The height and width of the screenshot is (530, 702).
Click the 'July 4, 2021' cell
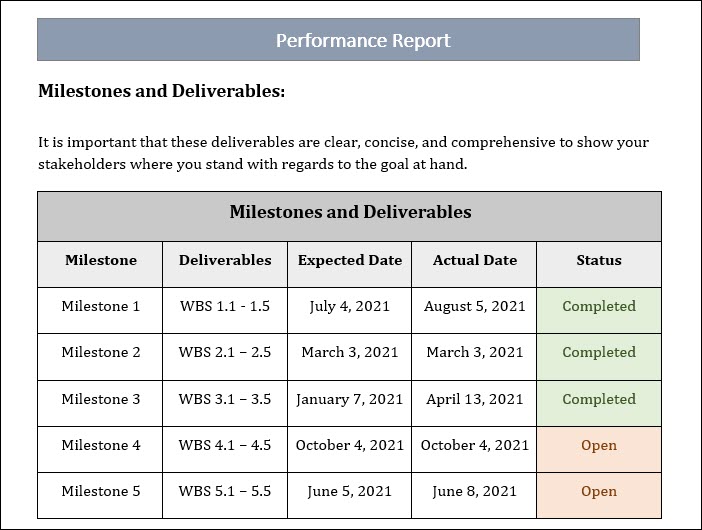(349, 310)
